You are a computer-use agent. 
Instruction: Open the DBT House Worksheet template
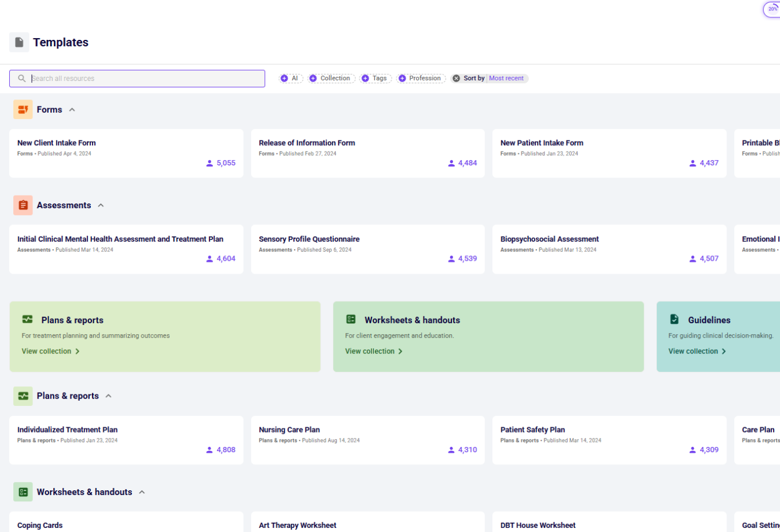click(x=609, y=522)
